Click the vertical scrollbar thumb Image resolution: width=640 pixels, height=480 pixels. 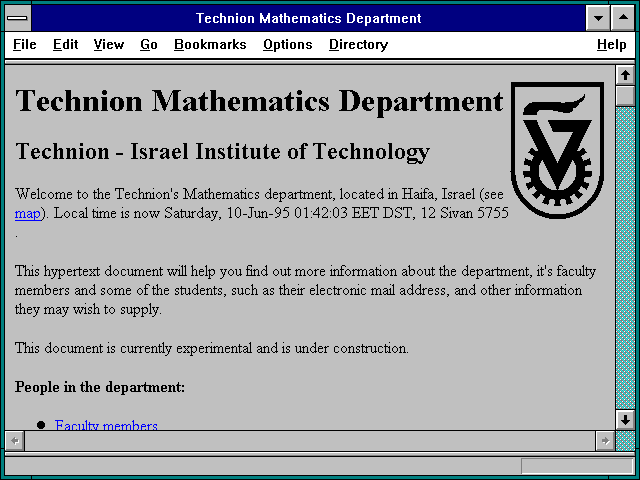coord(625,96)
